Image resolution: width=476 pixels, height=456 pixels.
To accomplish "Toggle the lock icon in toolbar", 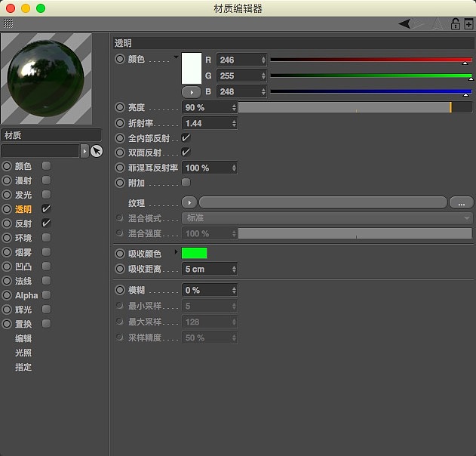I will point(455,23).
